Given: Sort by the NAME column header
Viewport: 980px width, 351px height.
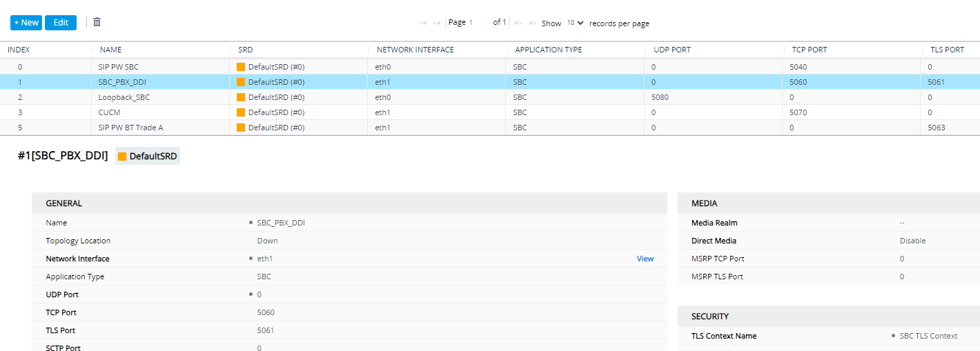Looking at the screenshot, I should [x=111, y=50].
